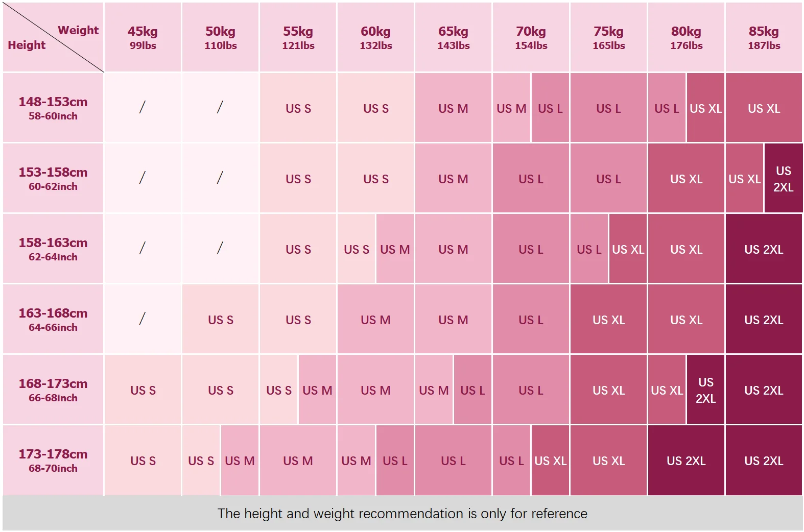Click the 45kg 99lbs column header

pos(143,37)
